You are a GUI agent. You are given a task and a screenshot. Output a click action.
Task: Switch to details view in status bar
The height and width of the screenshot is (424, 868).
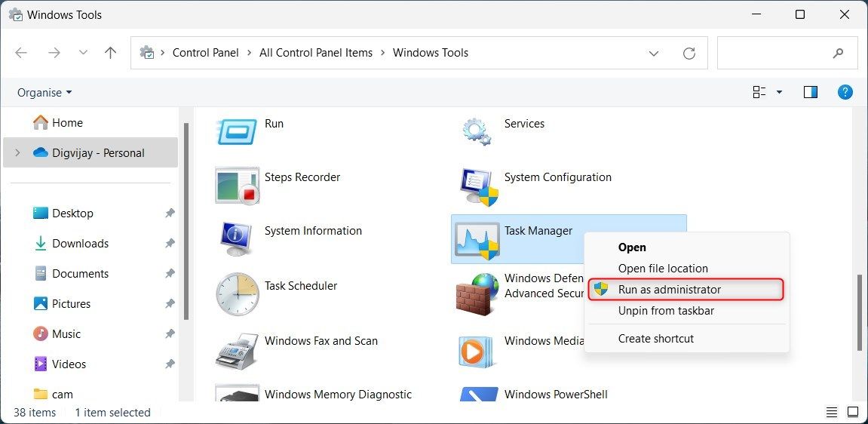click(832, 412)
